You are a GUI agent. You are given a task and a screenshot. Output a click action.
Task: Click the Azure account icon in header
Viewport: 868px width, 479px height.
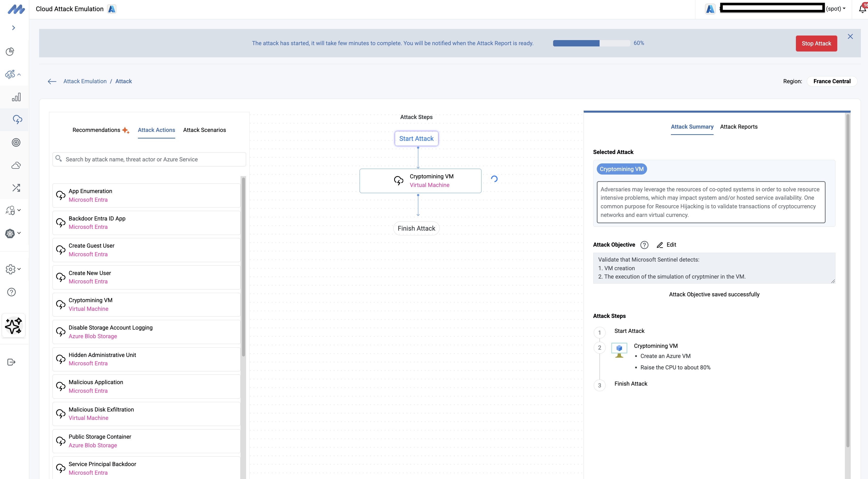[710, 9]
